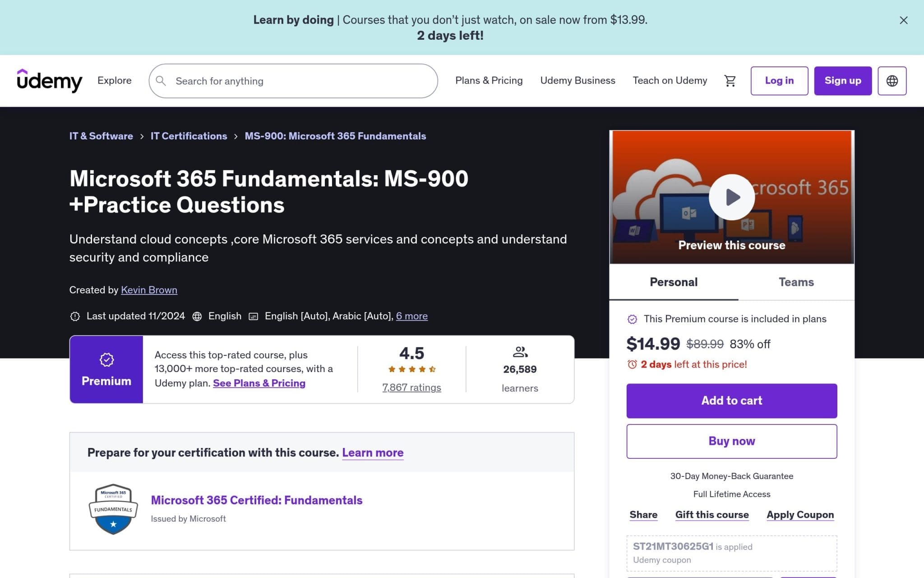Click Gift this course
The image size is (924, 578).
click(x=712, y=515)
